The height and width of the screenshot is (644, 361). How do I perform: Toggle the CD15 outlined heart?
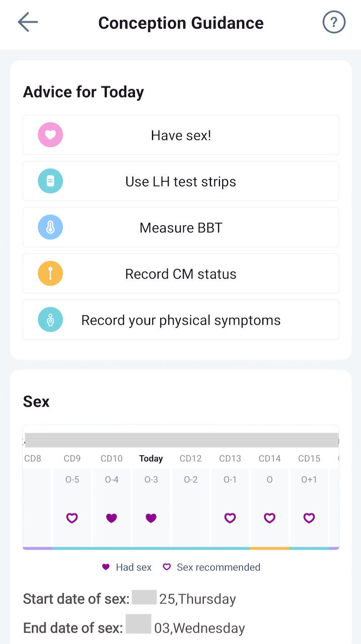click(309, 518)
